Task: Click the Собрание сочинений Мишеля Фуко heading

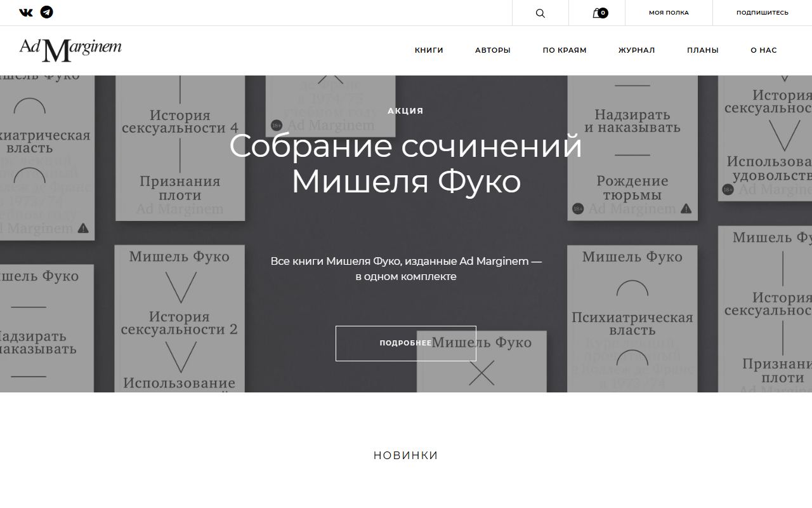Action: click(406, 163)
